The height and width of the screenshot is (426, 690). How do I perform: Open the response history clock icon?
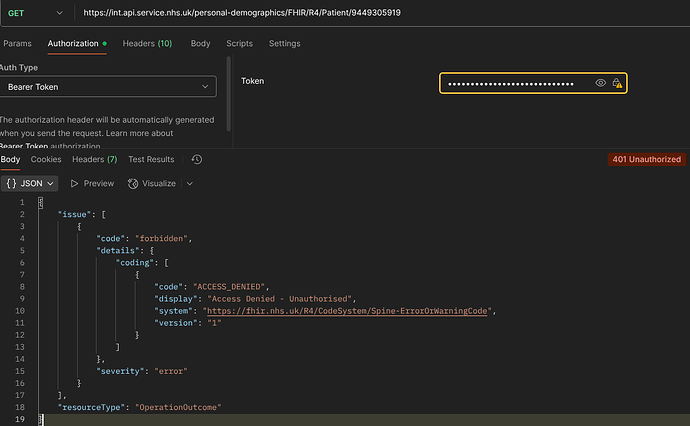click(197, 159)
